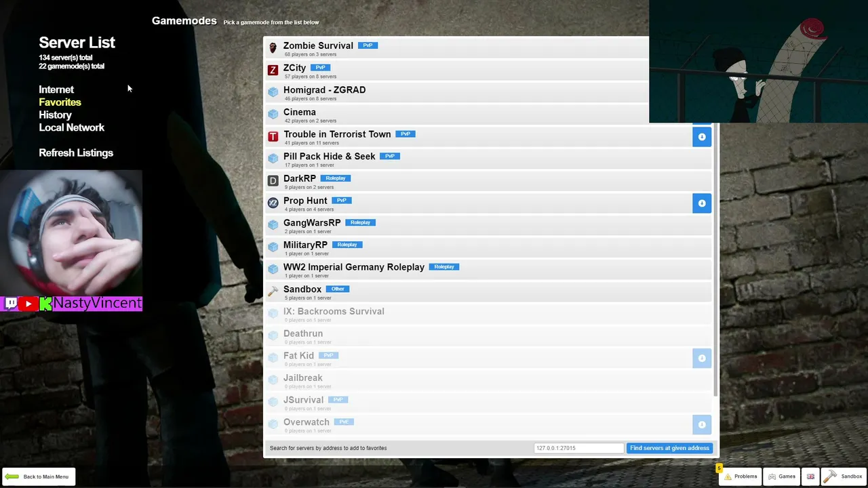Click the Roleplay tag beside DarkRP
This screenshot has width=868, height=488.
point(336,178)
